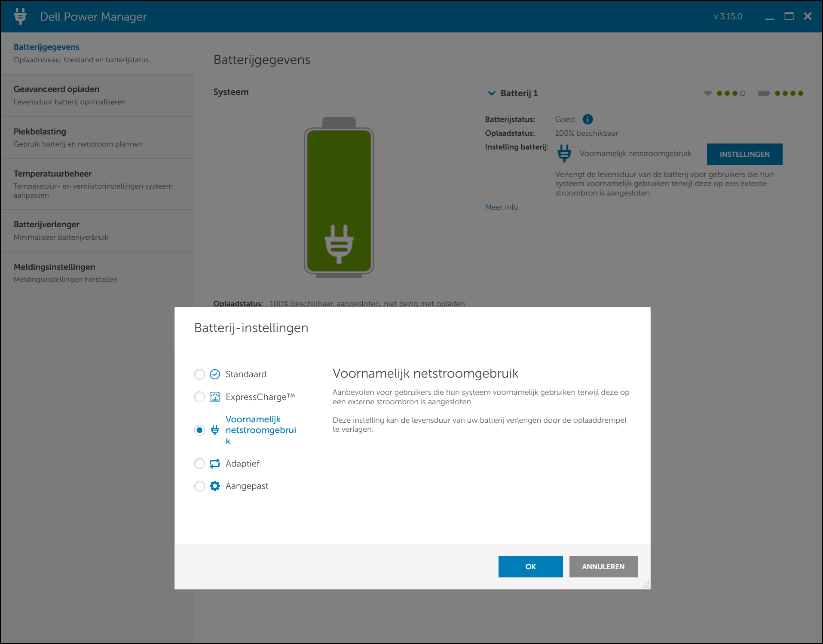Image resolution: width=823 pixels, height=644 pixels.
Task: Click the Adaptief option label
Action: pyautogui.click(x=242, y=464)
